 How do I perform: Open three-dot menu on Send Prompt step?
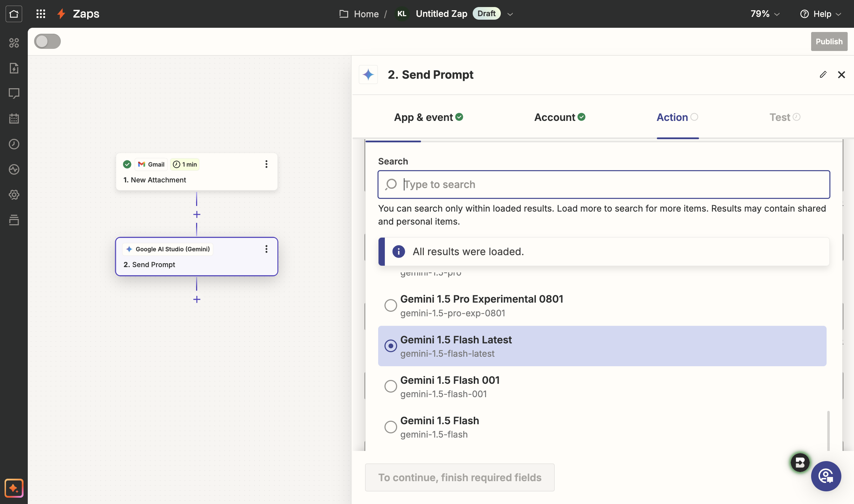pyautogui.click(x=266, y=249)
